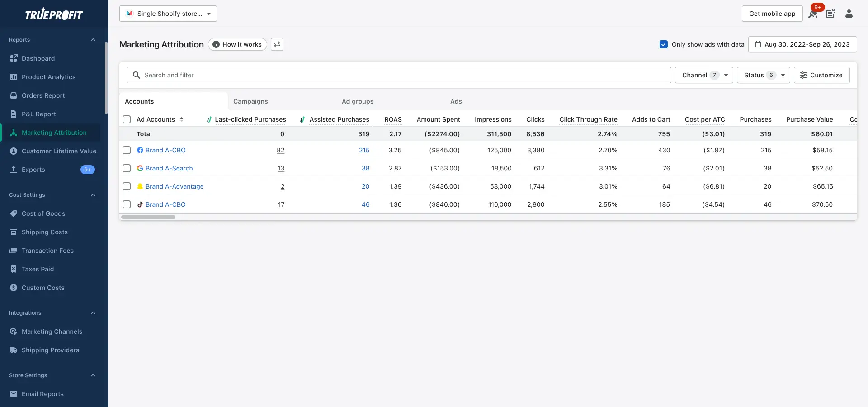This screenshot has height=407, width=868.
Task: Click the Cost of Goods tag icon
Action: 14,213
